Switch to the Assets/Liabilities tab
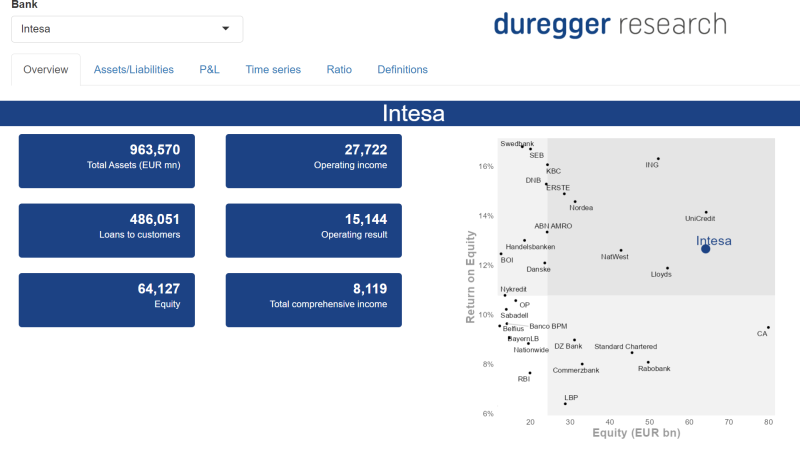The width and height of the screenshot is (800, 450). [133, 70]
